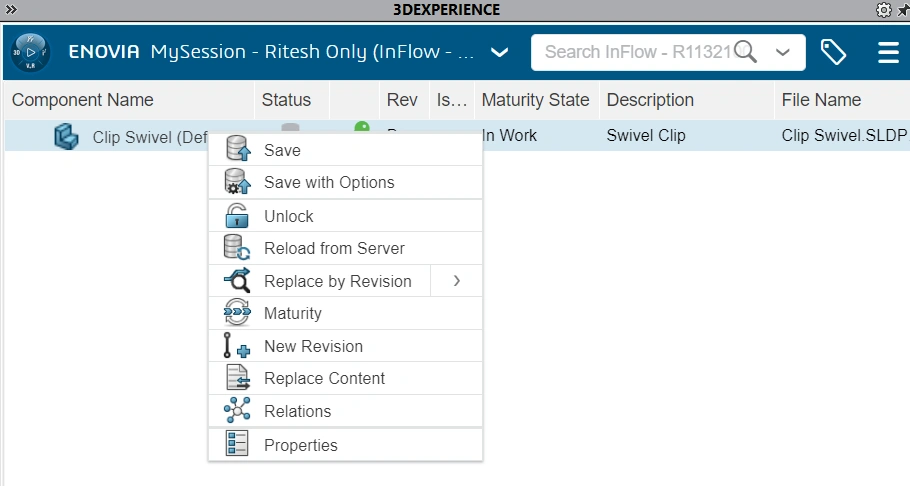Expand the MySession title dropdown chevron

(500, 52)
